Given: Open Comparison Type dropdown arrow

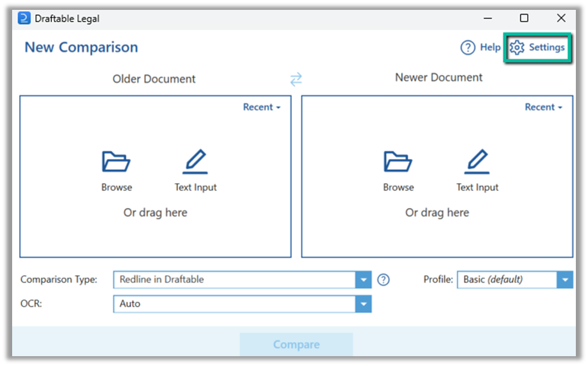Looking at the screenshot, I should (x=363, y=280).
